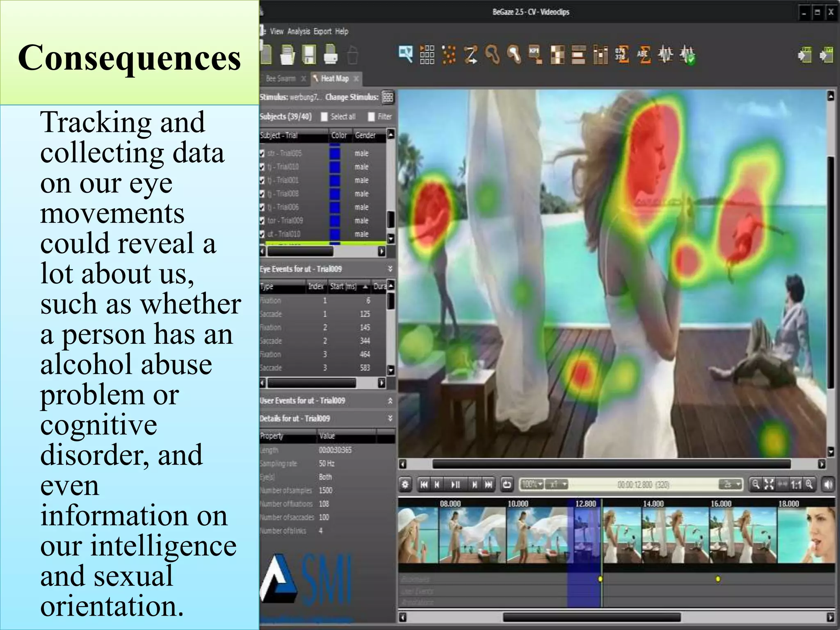Open the Export menu

tap(322, 31)
